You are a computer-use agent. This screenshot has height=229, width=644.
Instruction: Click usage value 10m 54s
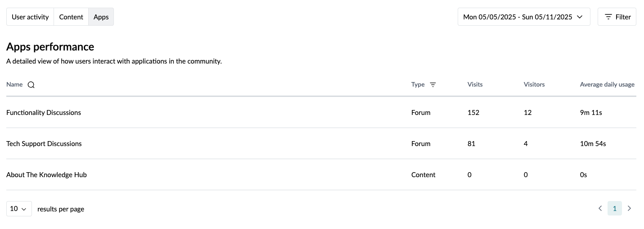[593, 143]
